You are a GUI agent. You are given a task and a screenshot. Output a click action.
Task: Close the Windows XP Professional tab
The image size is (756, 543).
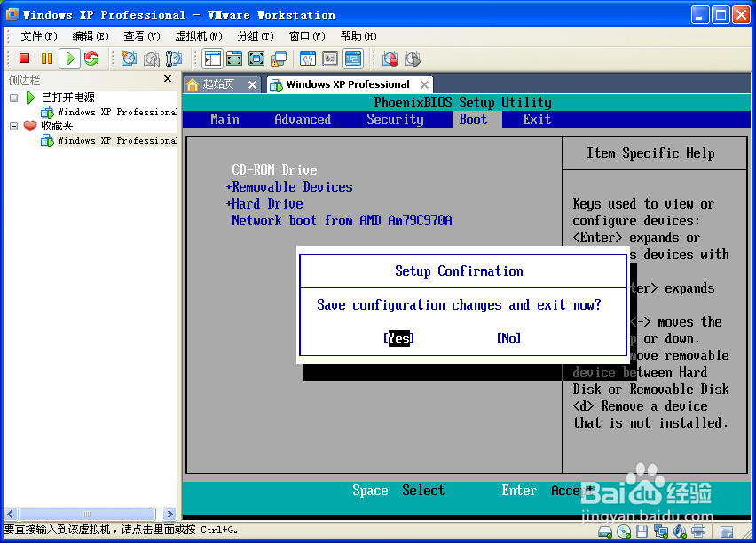tap(424, 85)
